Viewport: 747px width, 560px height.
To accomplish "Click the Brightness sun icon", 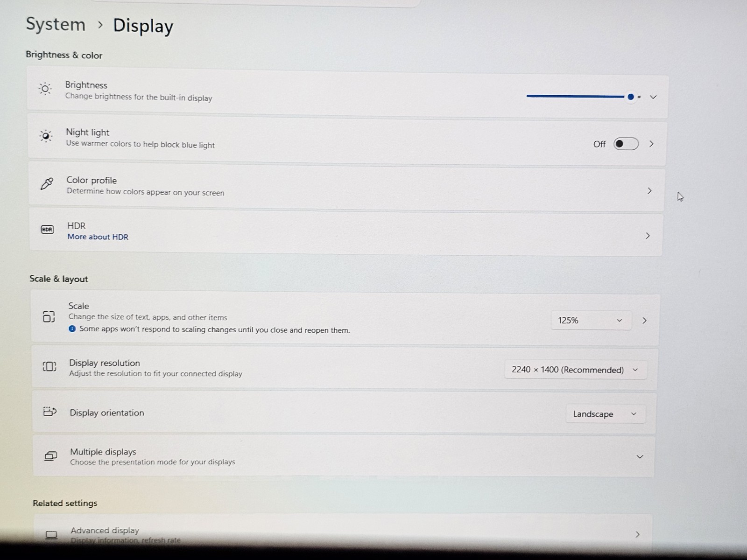I will tap(45, 89).
